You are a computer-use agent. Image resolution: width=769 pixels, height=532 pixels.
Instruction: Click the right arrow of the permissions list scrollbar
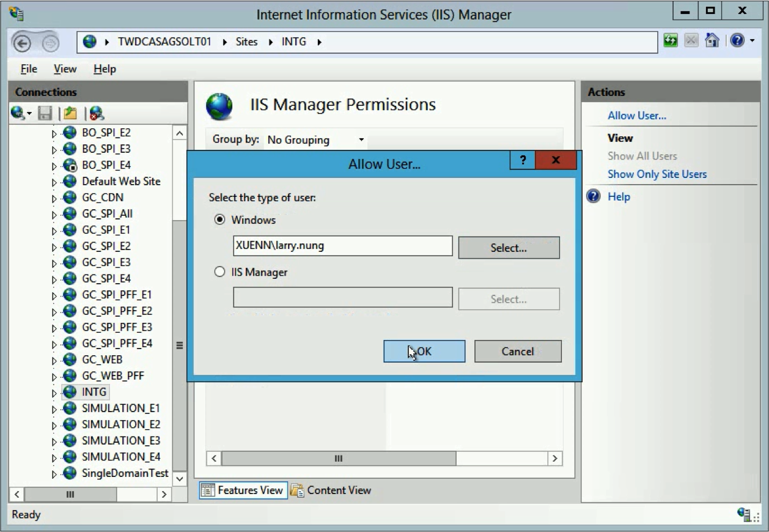coord(554,458)
